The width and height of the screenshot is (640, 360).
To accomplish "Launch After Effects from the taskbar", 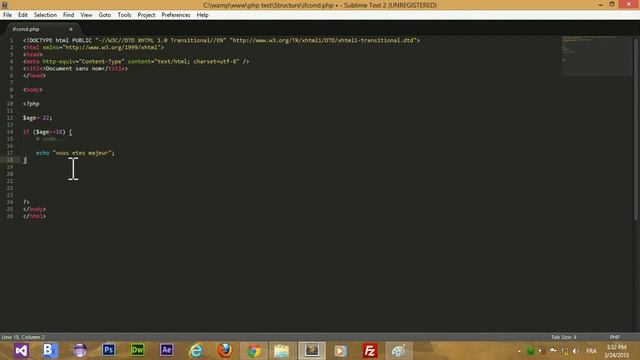I will click(167, 351).
